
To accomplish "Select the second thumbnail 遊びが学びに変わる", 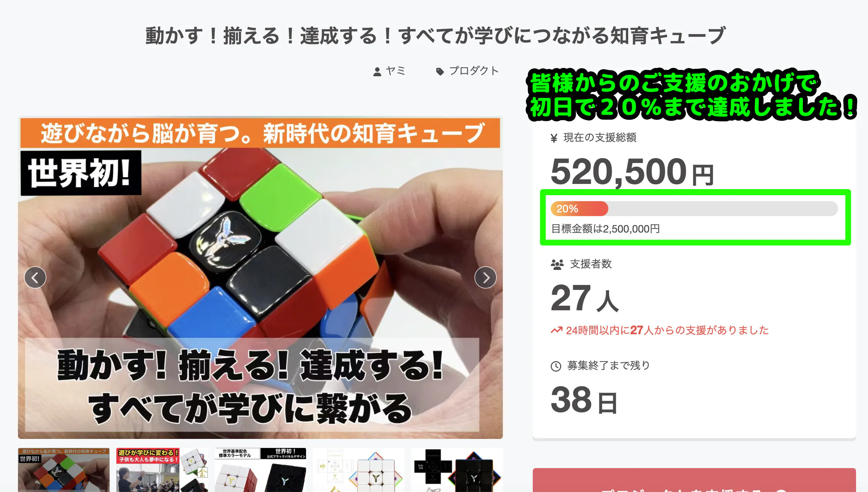I will (x=162, y=470).
